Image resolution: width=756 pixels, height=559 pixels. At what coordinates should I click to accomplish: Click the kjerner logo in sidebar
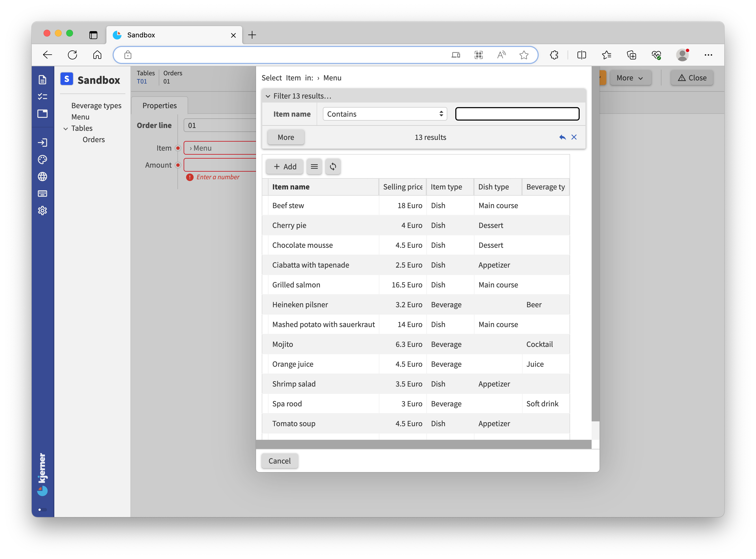tap(42, 474)
